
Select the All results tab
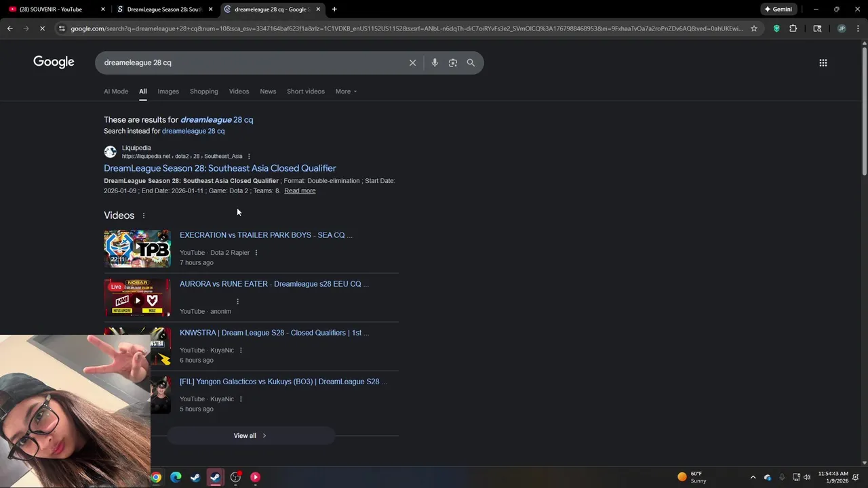pos(143,91)
